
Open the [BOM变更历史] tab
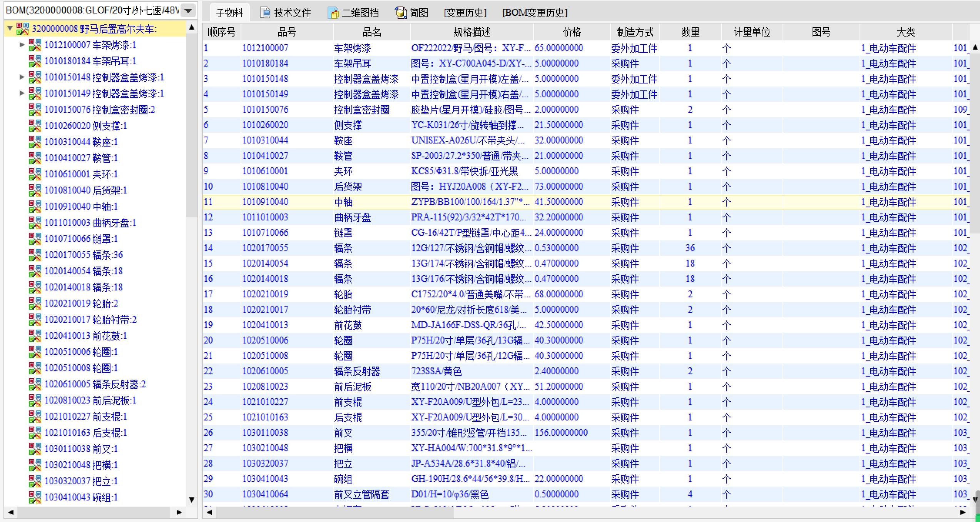pyautogui.click(x=535, y=13)
